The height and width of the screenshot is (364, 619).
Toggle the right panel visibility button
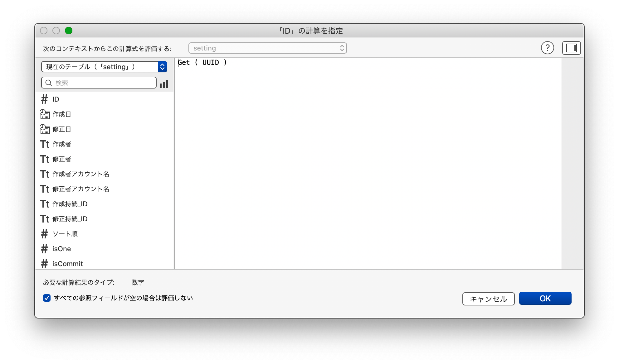[572, 48]
